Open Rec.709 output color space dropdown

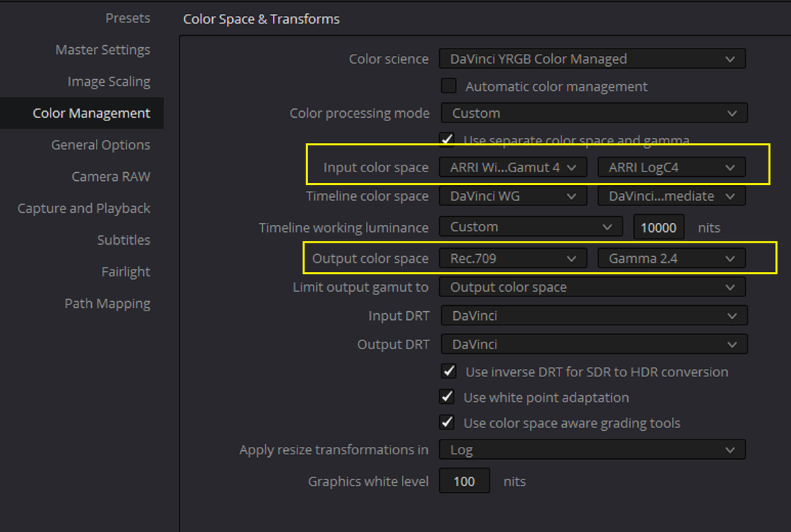513,259
